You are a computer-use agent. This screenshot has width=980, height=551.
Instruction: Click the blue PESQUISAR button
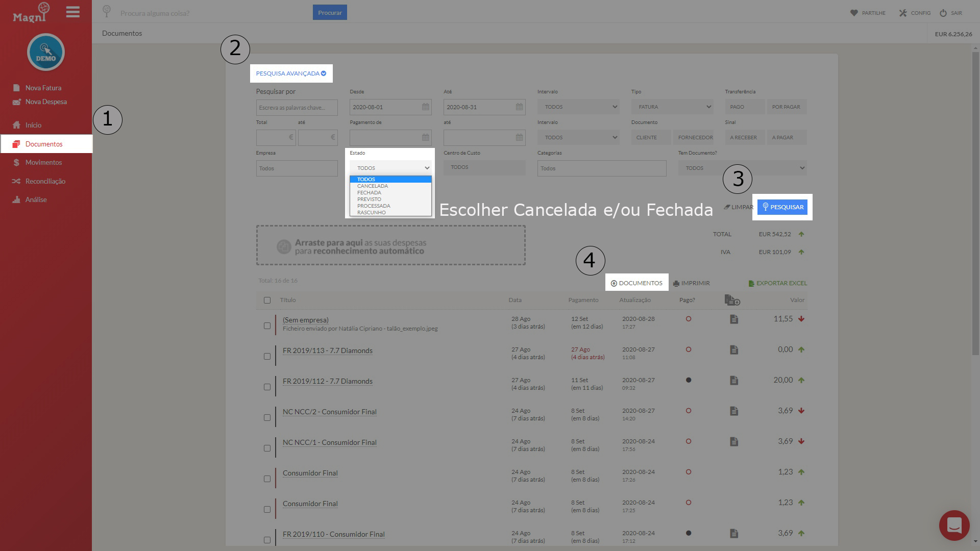coord(782,207)
